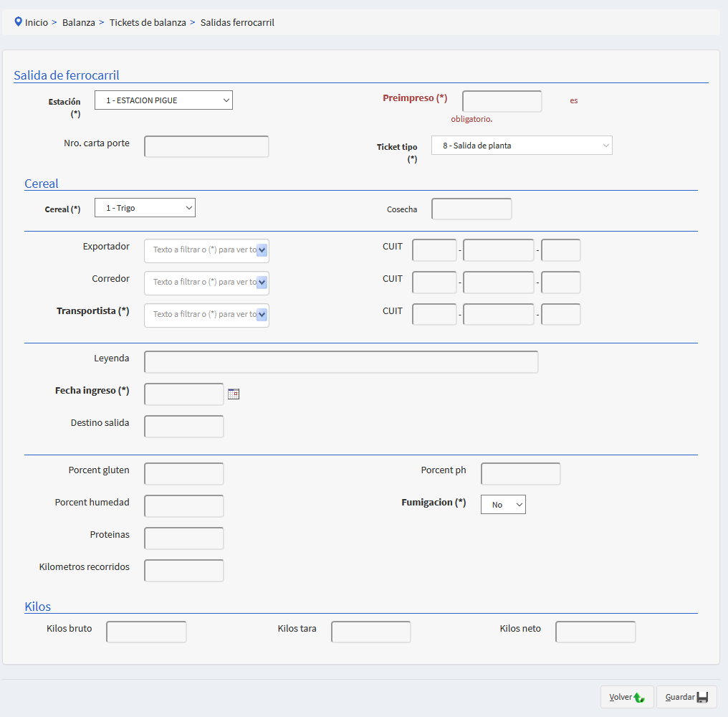Open the Estación dropdown
This screenshot has width=728, height=717.
(163, 100)
